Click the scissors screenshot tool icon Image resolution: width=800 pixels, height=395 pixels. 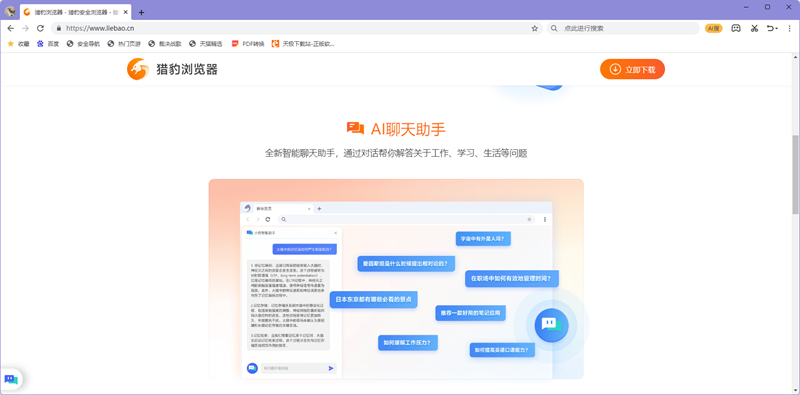754,29
